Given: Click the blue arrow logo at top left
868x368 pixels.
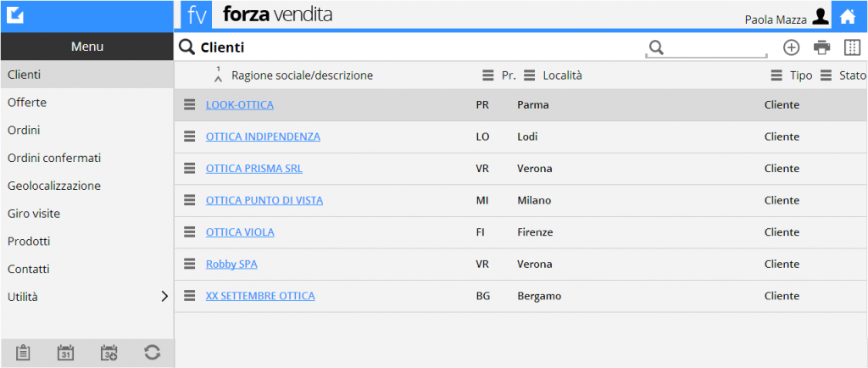Looking at the screenshot, I should (16, 17).
